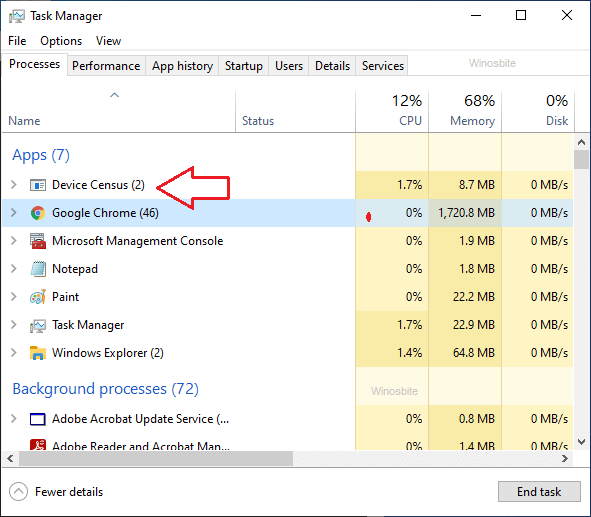Expand the Device Census process group

14,185
